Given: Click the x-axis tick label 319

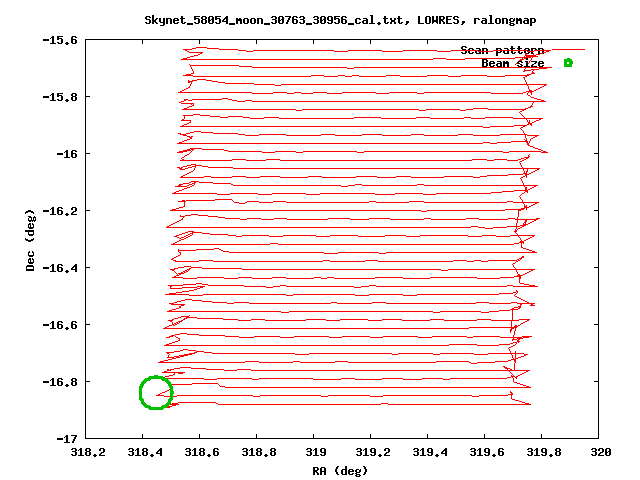Looking at the screenshot, I should click(x=316, y=452).
